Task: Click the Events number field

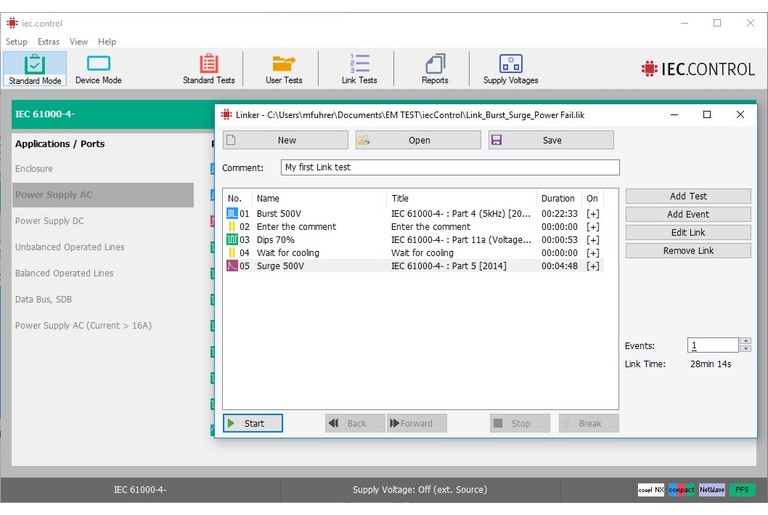Action: 713,345
